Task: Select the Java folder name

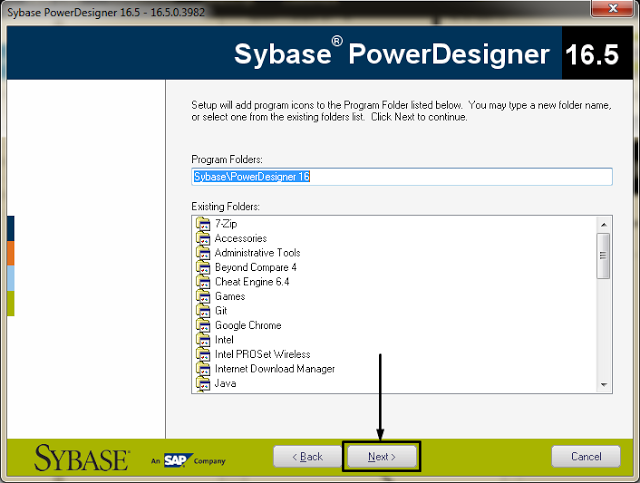Action: tap(225, 383)
